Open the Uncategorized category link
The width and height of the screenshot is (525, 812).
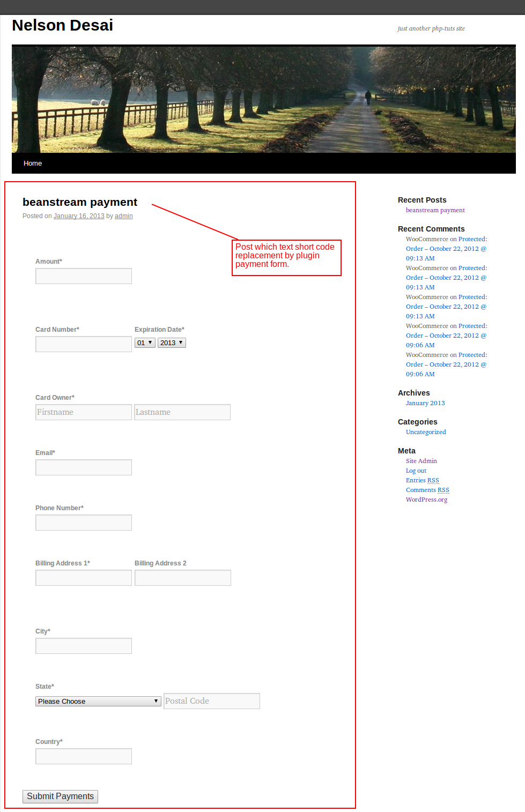[x=426, y=432]
